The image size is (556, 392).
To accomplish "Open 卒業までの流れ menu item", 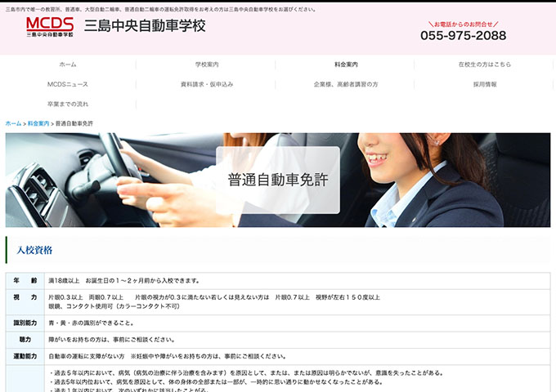I will coord(68,104).
